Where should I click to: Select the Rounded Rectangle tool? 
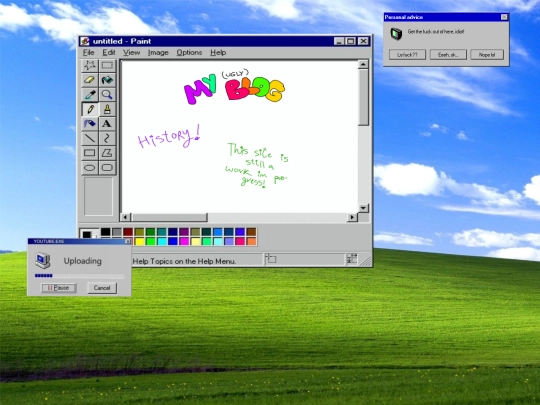click(107, 168)
